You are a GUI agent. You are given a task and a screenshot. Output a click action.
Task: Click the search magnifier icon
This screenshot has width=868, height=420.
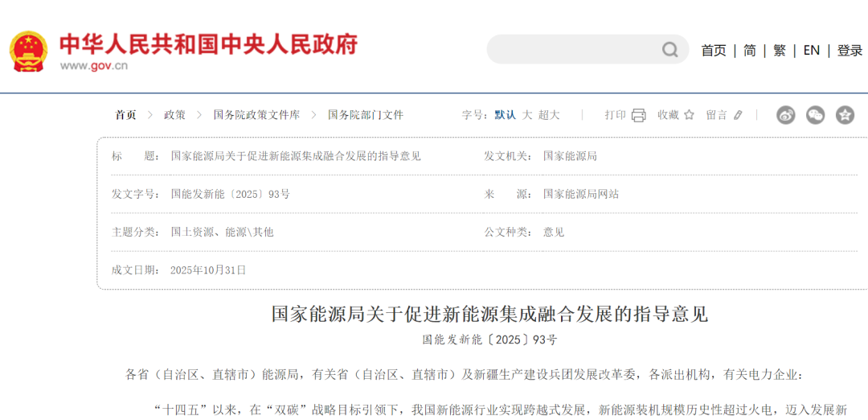(669, 50)
